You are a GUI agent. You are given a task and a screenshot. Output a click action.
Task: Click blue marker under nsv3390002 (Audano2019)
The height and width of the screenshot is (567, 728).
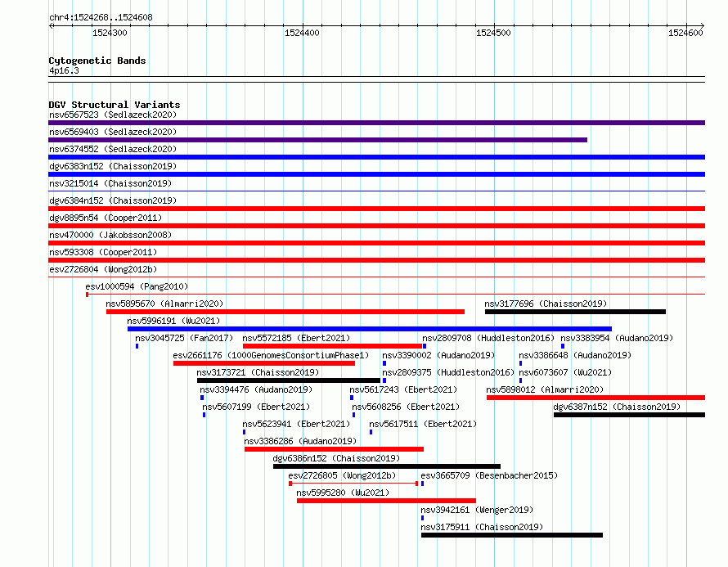point(384,363)
